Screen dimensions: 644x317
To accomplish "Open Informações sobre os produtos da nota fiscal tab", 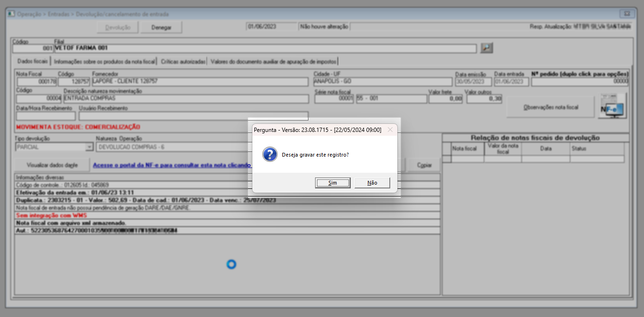I will click(104, 61).
